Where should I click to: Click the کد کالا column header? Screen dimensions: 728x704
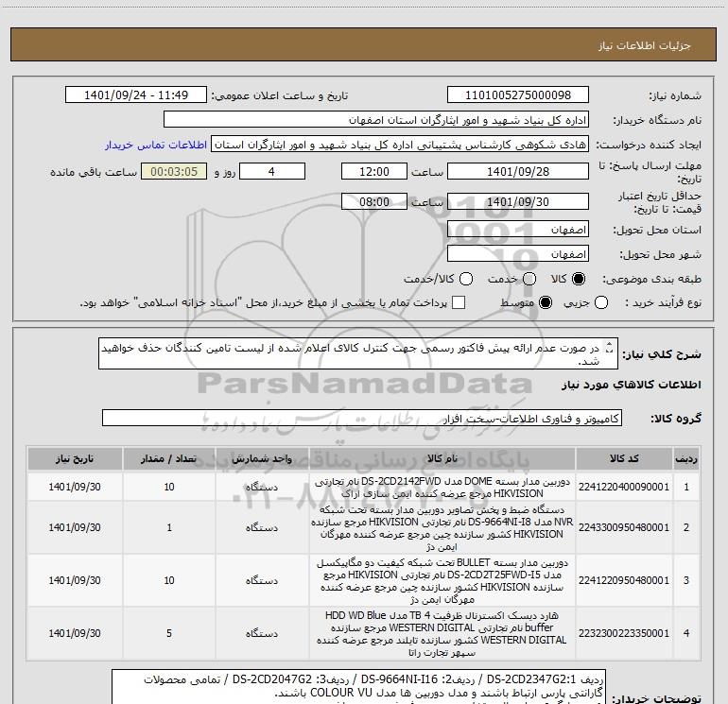pyautogui.click(x=624, y=459)
